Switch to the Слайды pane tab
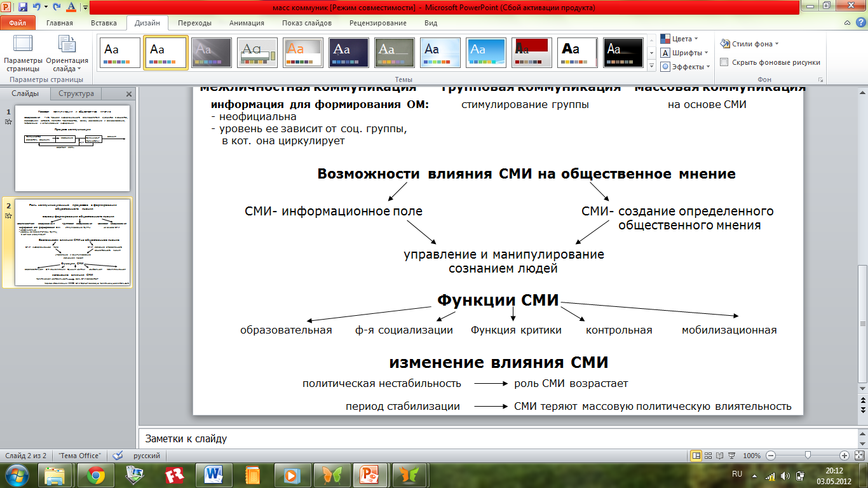The height and width of the screenshot is (488, 868). point(25,93)
